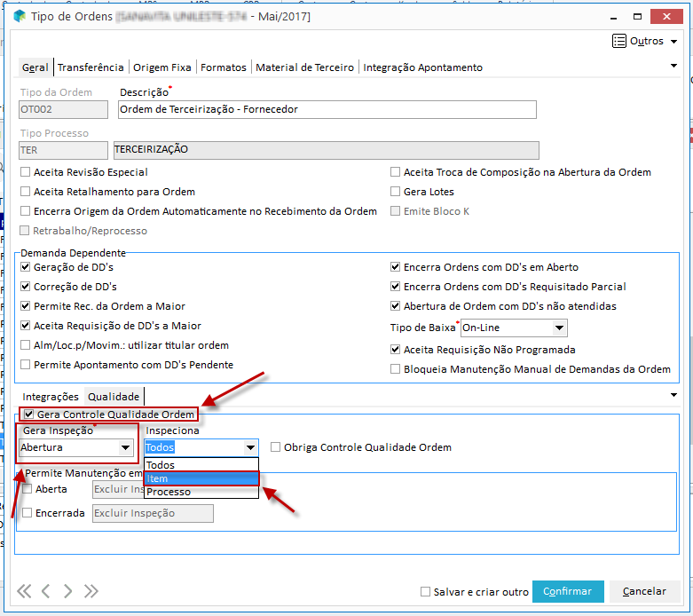
Task: Click Excluir Inspeção field beside Encerrada
Action: tap(153, 513)
